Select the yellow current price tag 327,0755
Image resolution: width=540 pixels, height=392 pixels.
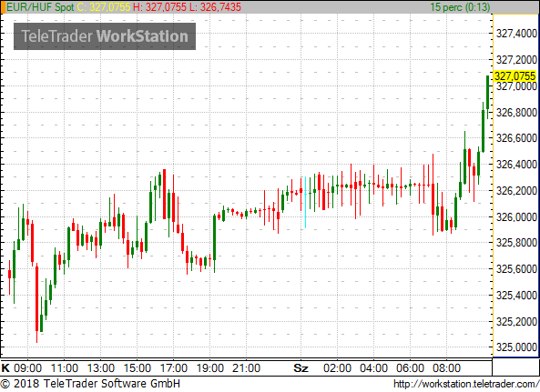(x=515, y=76)
